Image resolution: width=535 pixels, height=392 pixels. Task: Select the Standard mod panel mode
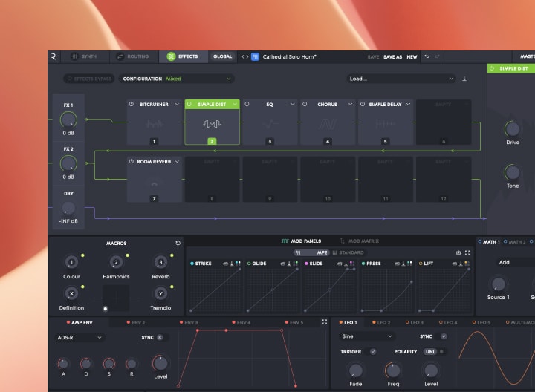tap(348, 252)
